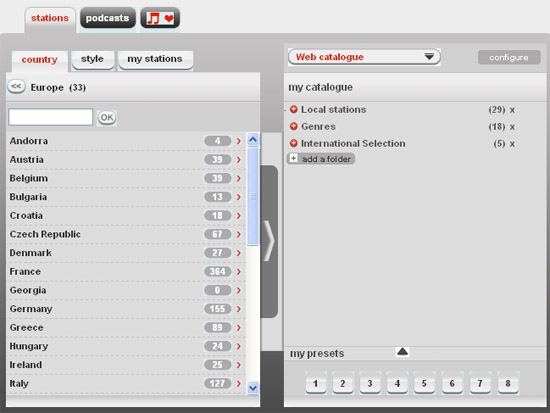Viewport: 550px width, 413px height.
Task: Switch to the stations tab
Action: [x=50, y=18]
